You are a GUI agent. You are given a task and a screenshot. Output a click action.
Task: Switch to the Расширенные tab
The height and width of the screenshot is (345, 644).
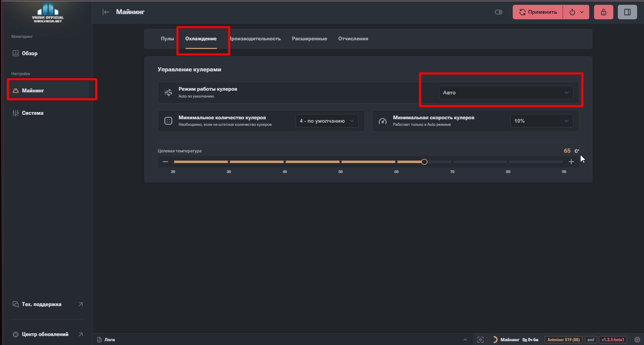pyautogui.click(x=309, y=39)
